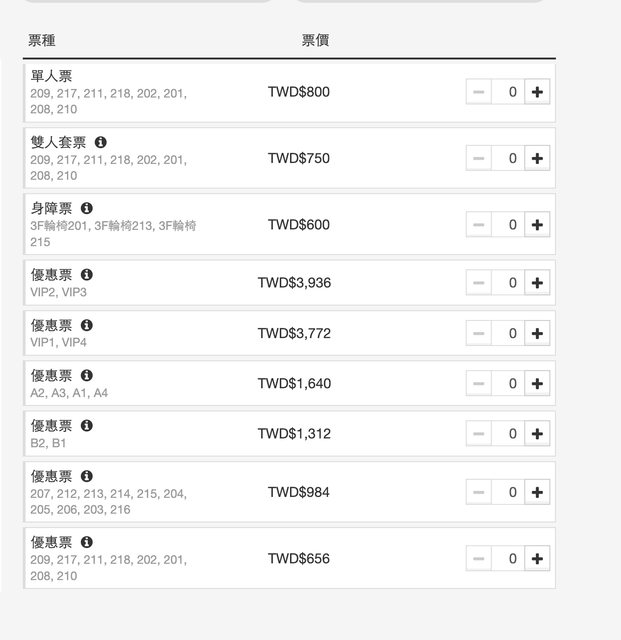Increase TWD$1,640 優惠票 quantity
This screenshot has width=621, height=640.
click(537, 384)
